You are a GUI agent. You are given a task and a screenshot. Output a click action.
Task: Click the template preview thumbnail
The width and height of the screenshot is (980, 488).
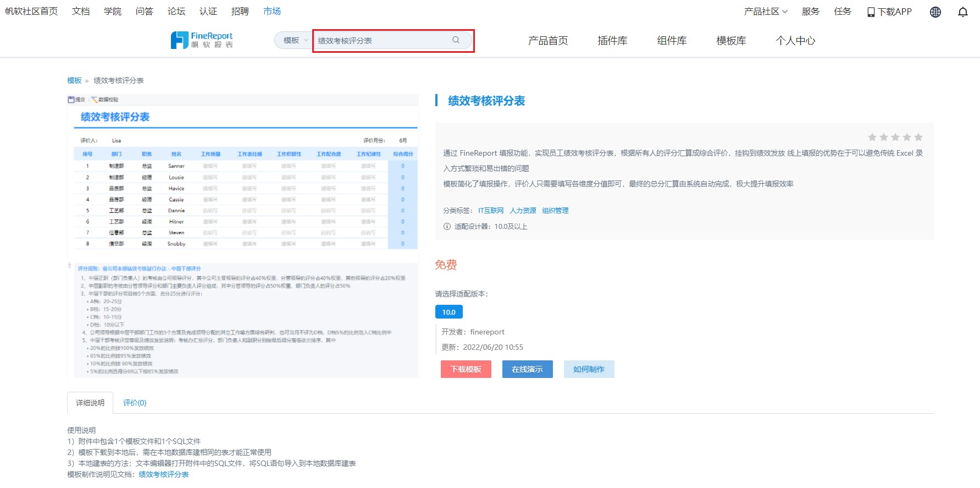pyautogui.click(x=242, y=236)
